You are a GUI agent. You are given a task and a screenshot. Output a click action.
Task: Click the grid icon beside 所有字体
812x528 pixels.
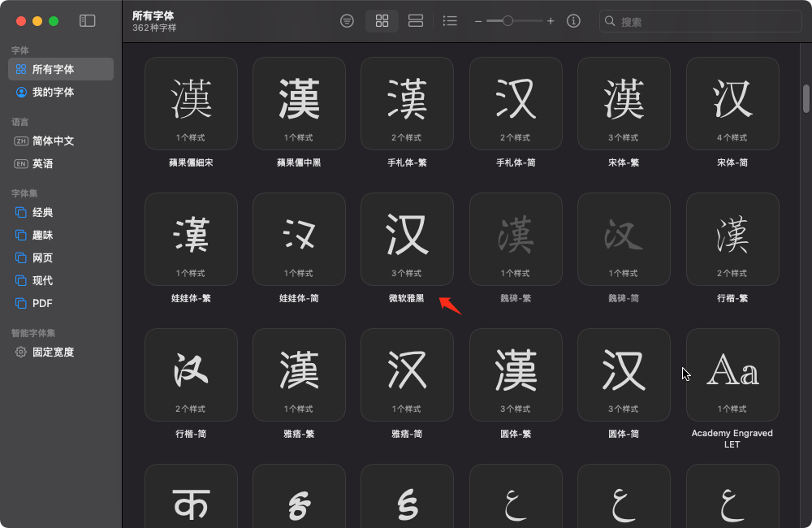click(x=21, y=69)
